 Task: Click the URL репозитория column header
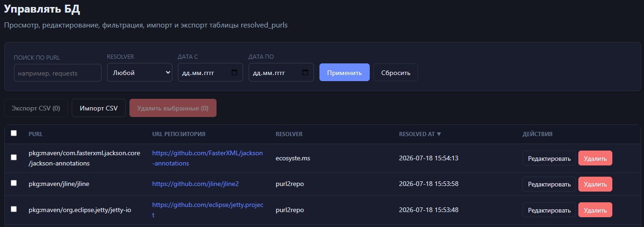coord(179,134)
